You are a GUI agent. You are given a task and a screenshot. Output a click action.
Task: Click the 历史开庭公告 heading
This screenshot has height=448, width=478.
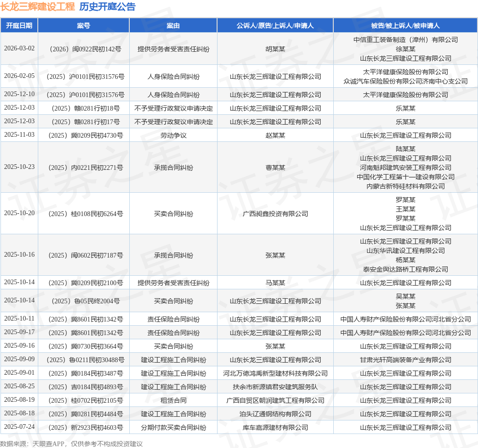click(x=107, y=7)
